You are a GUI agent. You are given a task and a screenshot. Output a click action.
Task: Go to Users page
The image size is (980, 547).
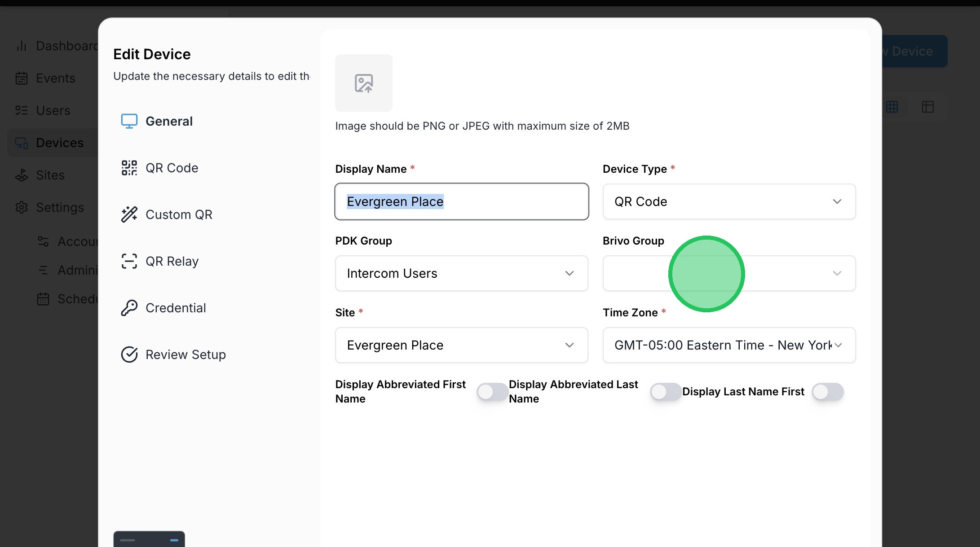click(53, 110)
